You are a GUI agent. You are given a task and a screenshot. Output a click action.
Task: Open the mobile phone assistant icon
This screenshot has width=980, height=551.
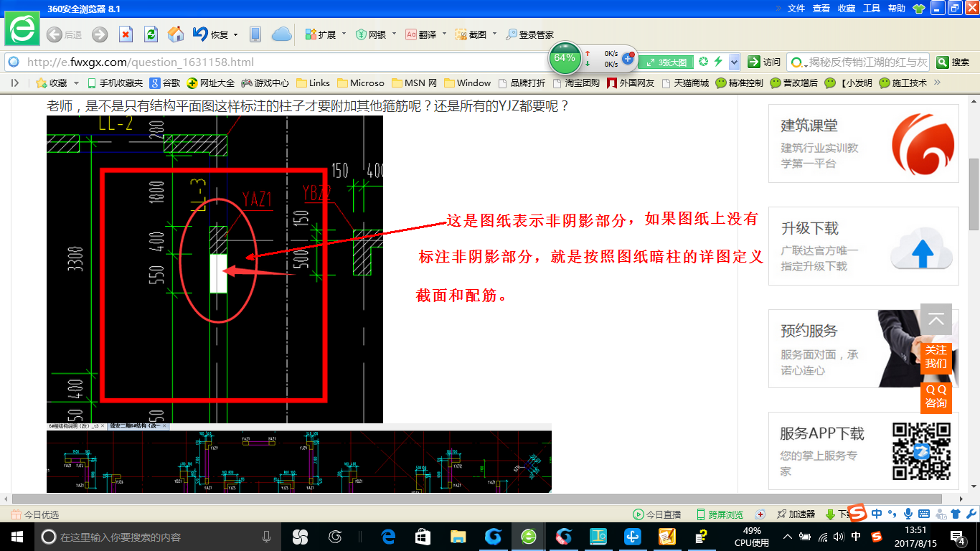click(x=255, y=34)
